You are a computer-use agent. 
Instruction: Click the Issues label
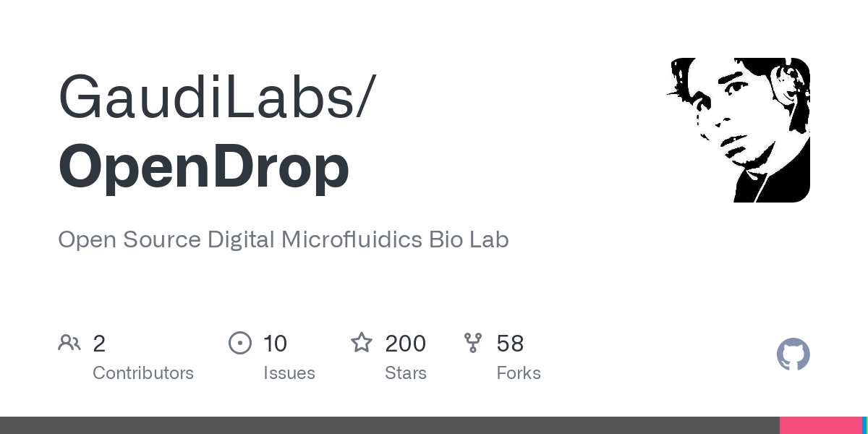click(x=289, y=373)
